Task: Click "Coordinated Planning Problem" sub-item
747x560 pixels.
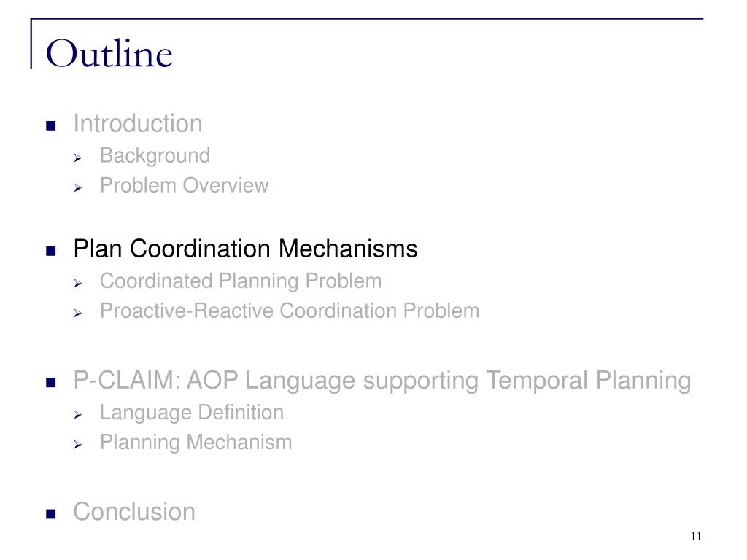Action: (x=241, y=281)
